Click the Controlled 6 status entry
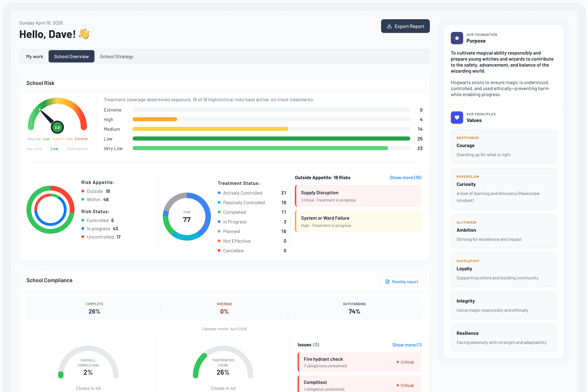 [98, 221]
